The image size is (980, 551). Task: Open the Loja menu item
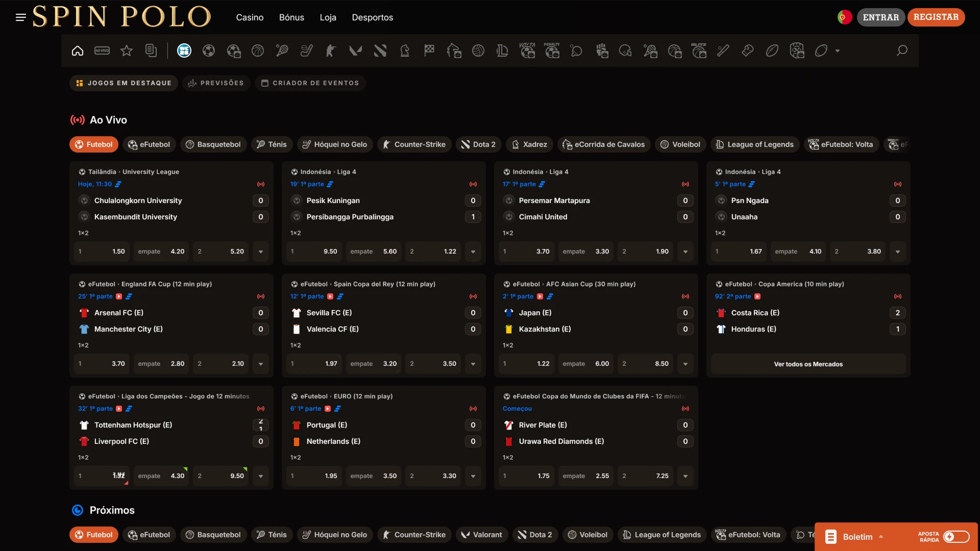point(328,17)
